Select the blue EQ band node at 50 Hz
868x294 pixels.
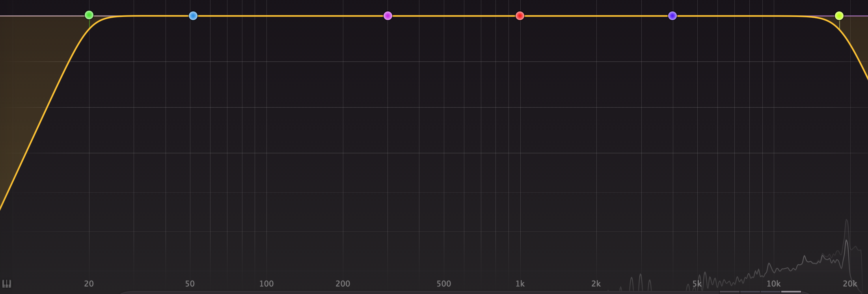click(193, 16)
